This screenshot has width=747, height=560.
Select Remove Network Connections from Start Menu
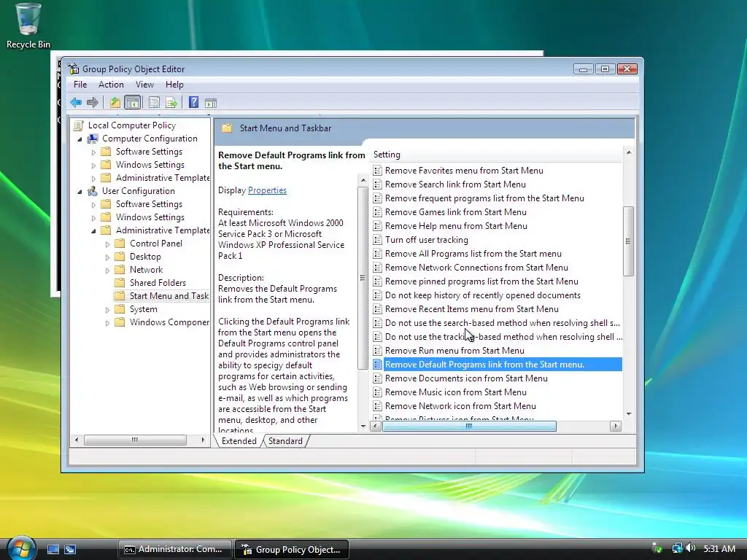click(476, 268)
